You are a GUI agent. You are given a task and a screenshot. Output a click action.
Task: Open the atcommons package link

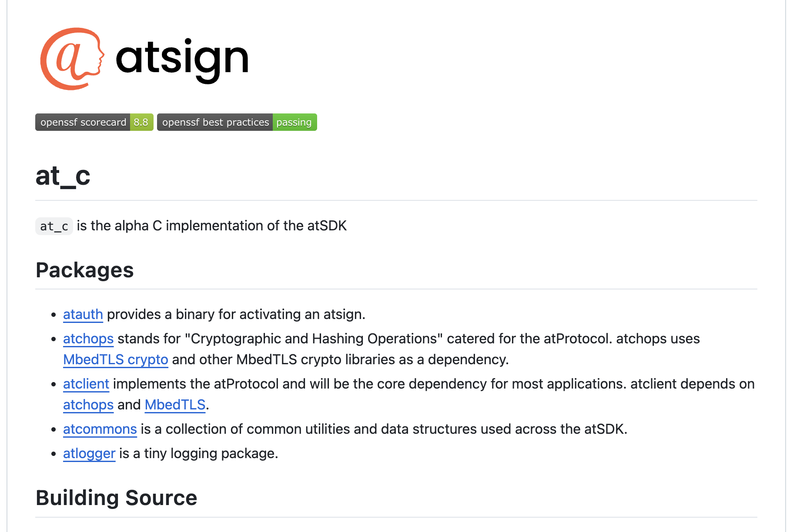(100, 429)
